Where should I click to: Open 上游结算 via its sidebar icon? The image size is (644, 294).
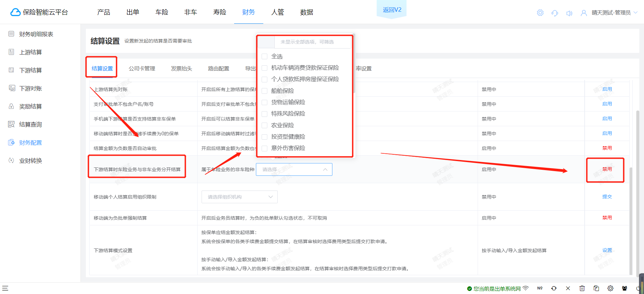[11, 52]
